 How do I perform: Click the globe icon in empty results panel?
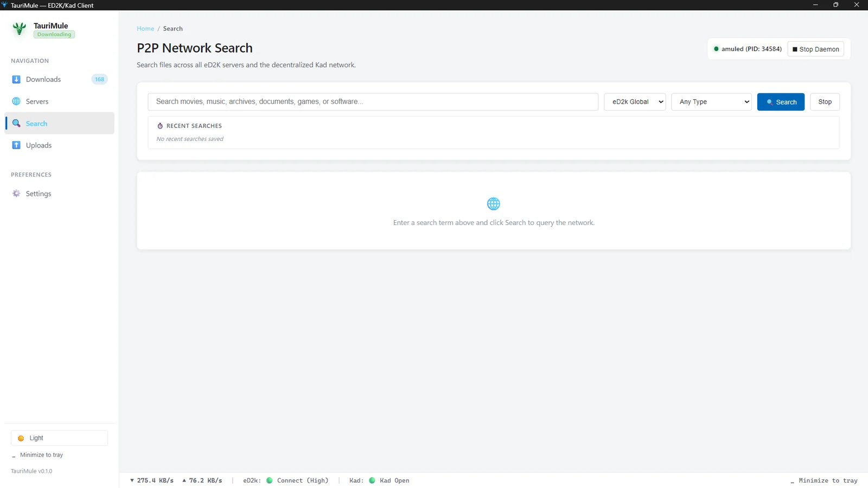(x=494, y=204)
